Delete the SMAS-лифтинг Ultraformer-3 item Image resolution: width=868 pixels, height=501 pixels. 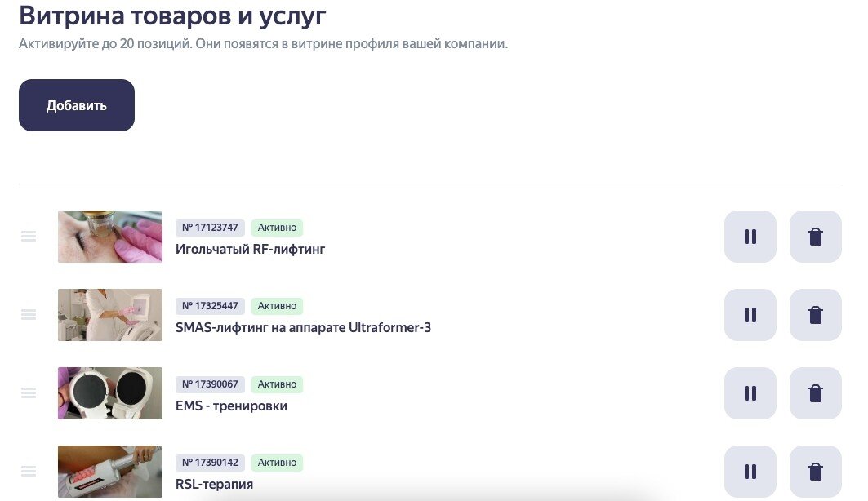[815, 315]
